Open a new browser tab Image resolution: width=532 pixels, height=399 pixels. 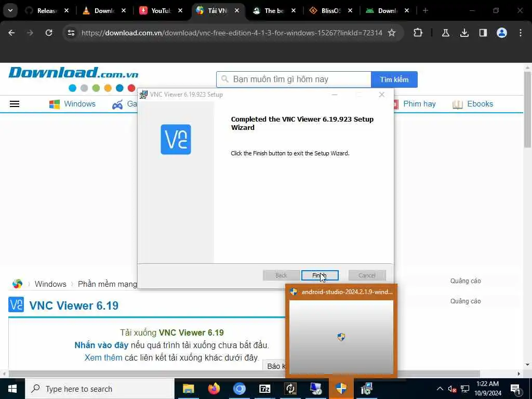(x=425, y=11)
